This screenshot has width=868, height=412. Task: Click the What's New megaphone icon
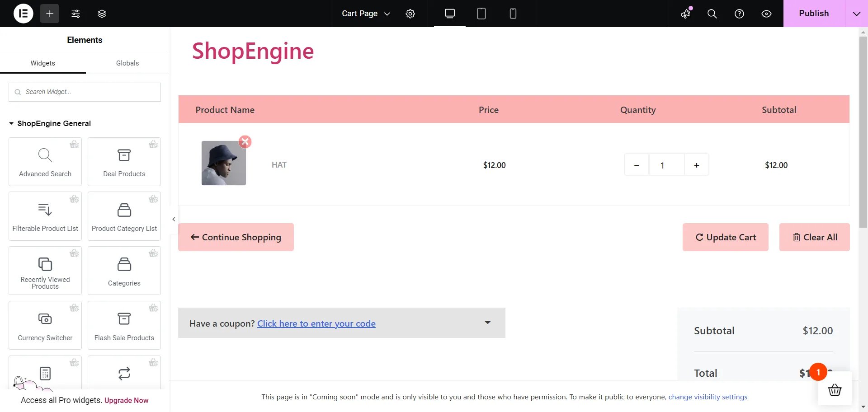pos(685,14)
